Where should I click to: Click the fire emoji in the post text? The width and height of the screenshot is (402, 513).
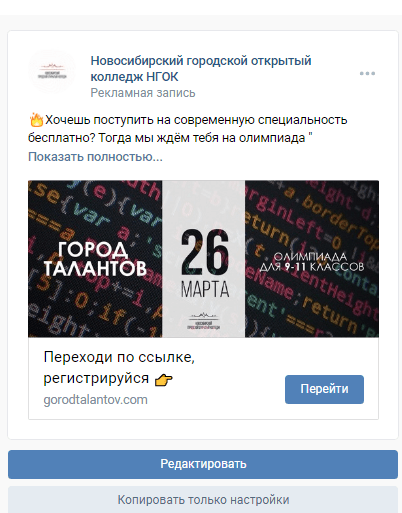click(36, 120)
